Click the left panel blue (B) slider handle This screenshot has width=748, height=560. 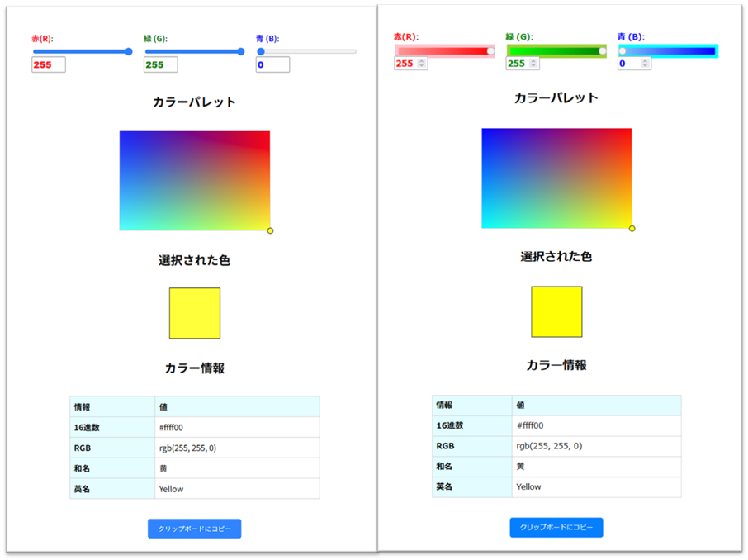261,51
